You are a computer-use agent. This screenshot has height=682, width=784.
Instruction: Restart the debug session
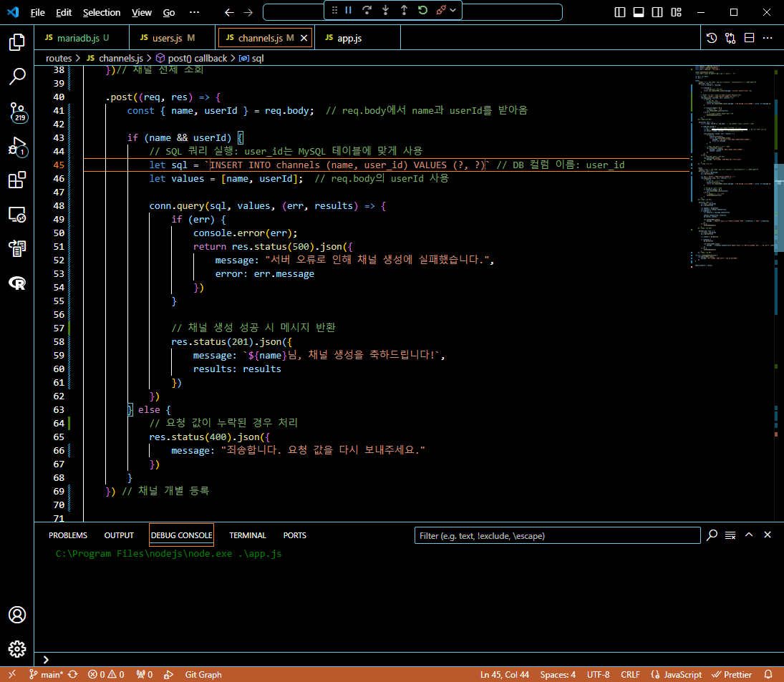(x=422, y=10)
